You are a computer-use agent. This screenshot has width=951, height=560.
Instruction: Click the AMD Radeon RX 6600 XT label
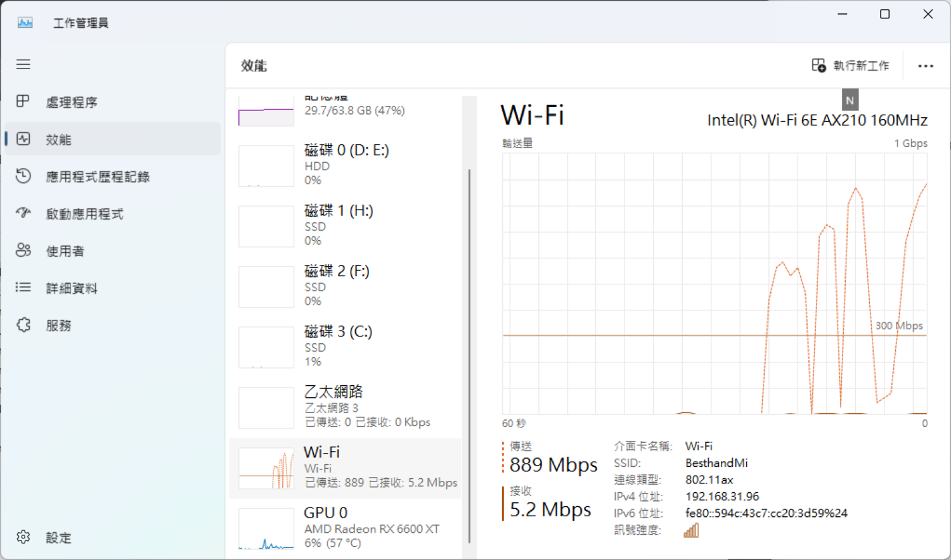coord(372,529)
